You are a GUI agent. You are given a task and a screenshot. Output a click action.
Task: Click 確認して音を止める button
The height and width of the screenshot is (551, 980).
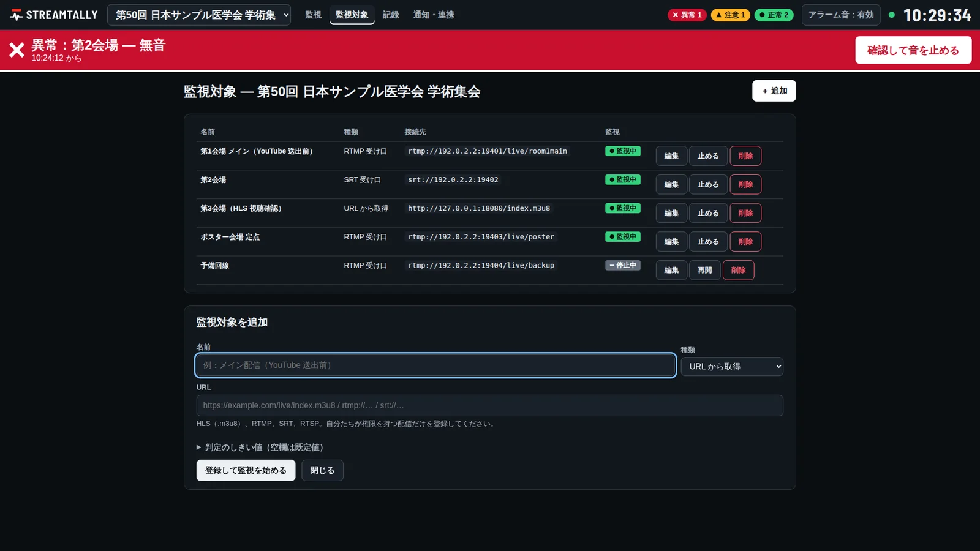913,50
